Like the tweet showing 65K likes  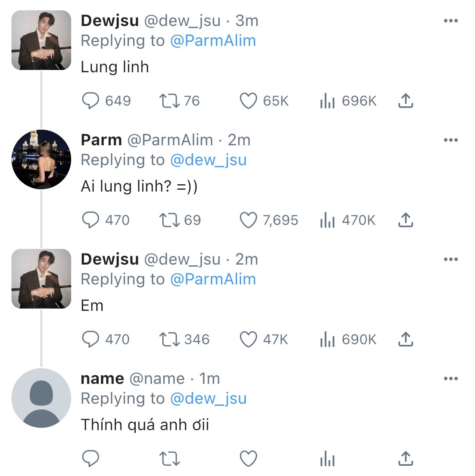tap(248, 101)
